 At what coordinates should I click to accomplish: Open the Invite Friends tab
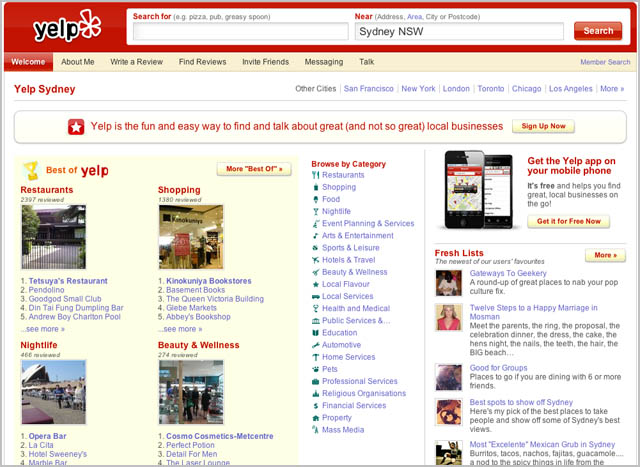click(x=265, y=62)
